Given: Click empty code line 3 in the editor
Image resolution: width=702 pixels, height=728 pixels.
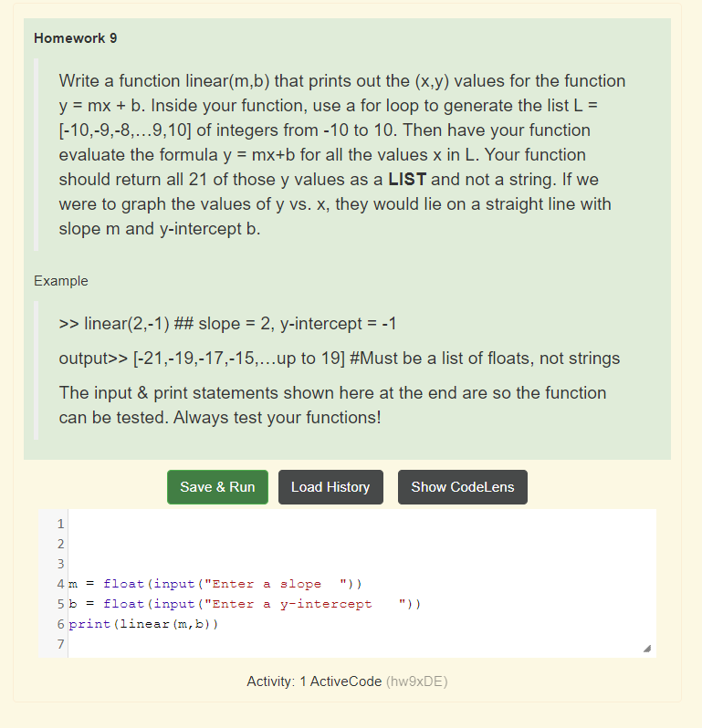Looking at the screenshot, I should [x=361, y=564].
